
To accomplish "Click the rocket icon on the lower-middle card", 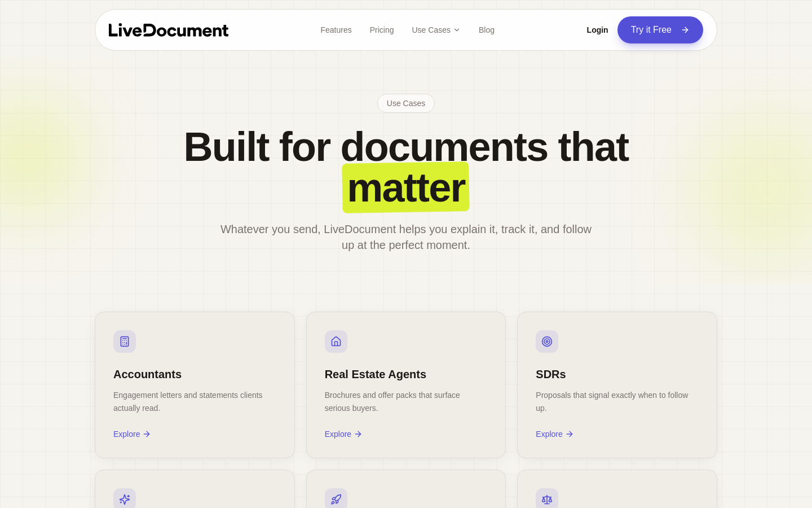I will pyautogui.click(x=336, y=498).
